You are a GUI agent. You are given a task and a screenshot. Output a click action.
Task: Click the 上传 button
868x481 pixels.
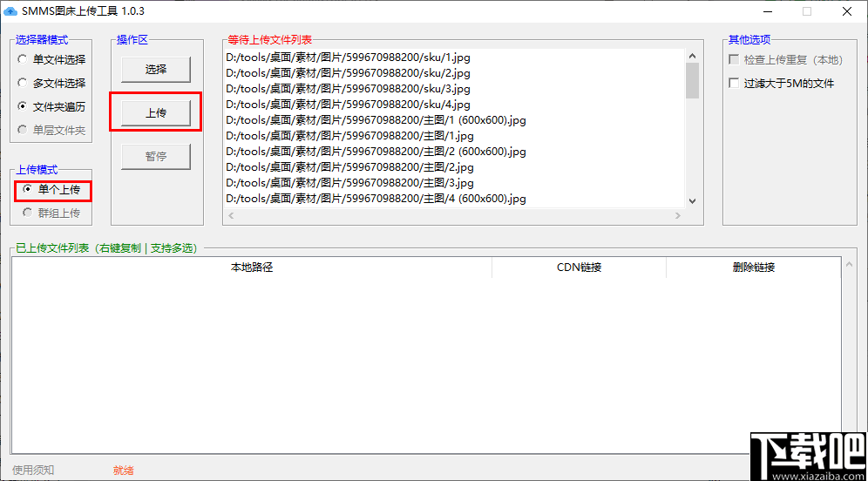point(156,113)
